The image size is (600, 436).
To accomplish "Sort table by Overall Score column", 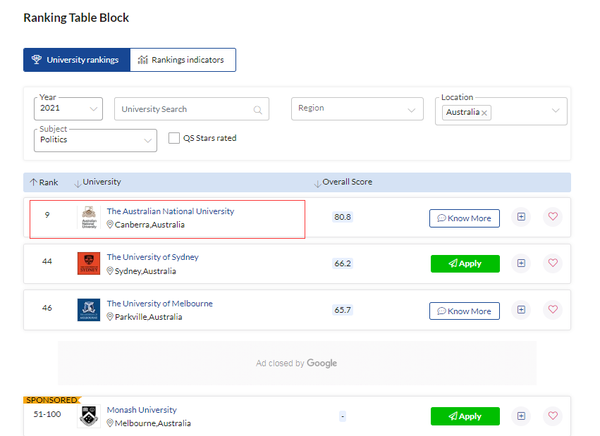I will point(343,182).
